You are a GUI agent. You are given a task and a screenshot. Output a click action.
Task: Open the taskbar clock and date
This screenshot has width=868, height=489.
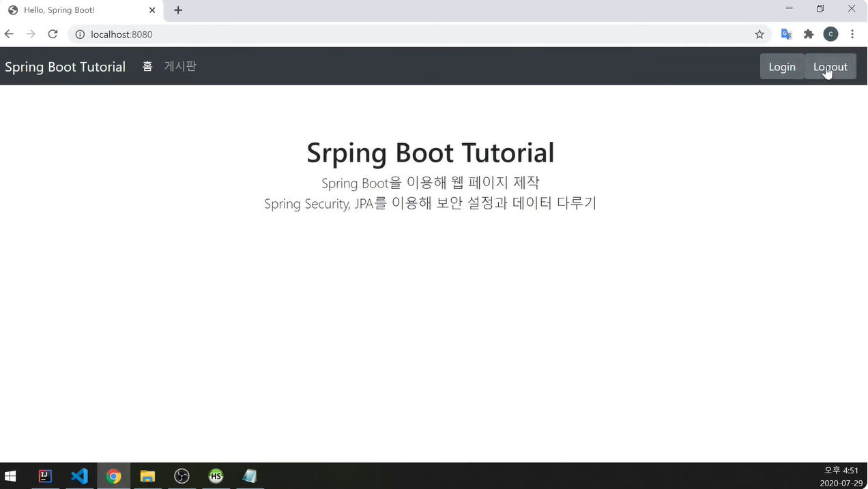[840, 476]
